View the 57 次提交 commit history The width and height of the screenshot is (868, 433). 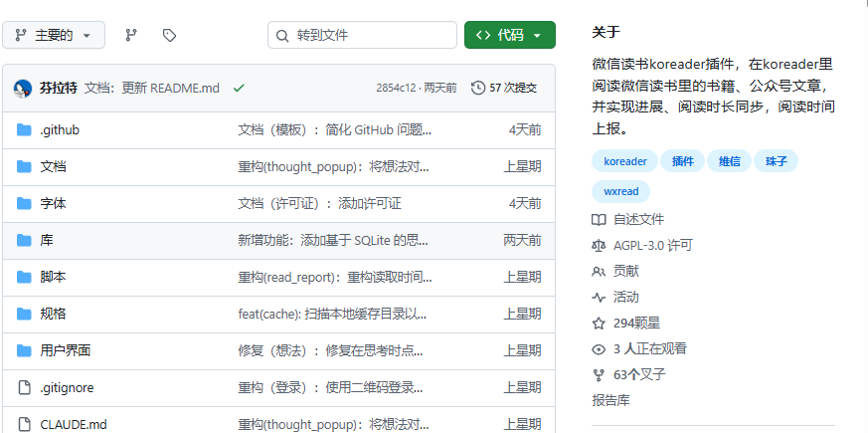513,88
